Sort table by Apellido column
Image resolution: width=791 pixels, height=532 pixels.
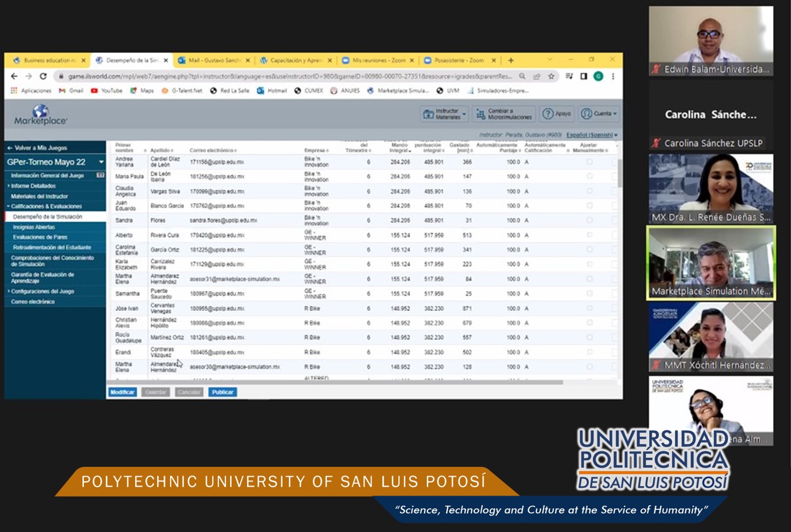coord(161,150)
